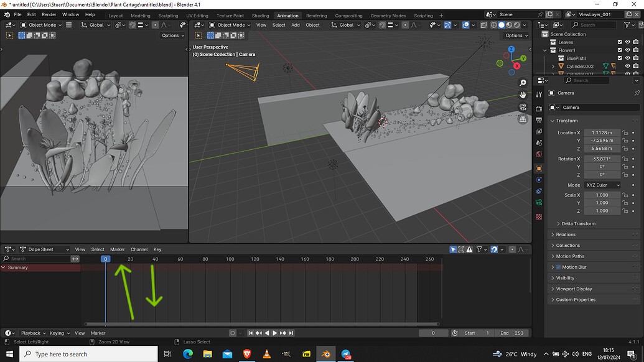Play the animation forward
The width and height of the screenshot is (644, 362).
[275, 333]
